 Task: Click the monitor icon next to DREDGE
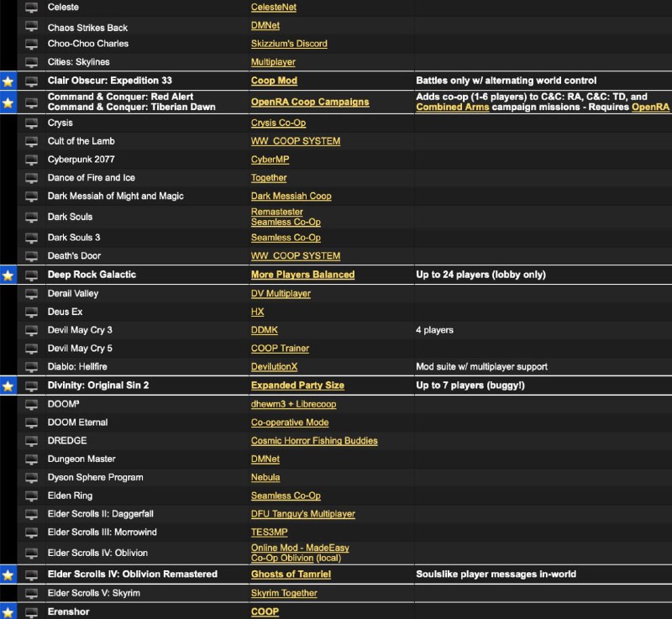coord(32,441)
